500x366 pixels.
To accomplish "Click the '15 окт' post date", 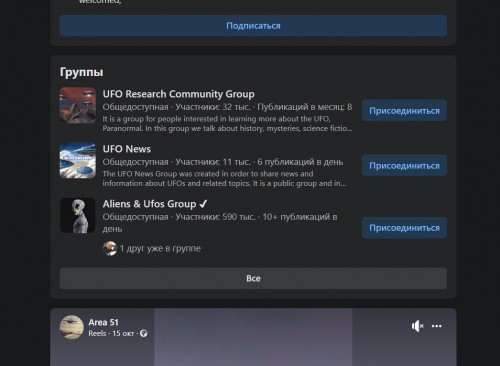I will (x=123, y=333).
